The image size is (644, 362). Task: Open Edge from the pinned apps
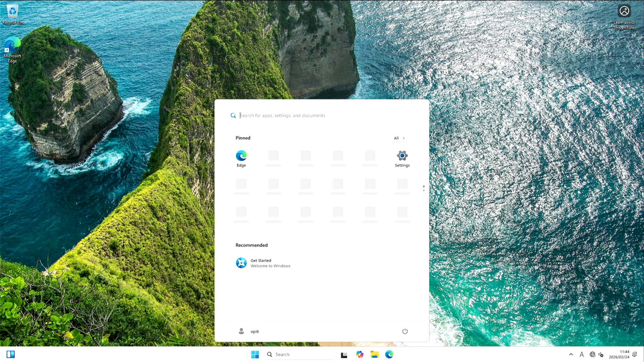(241, 159)
